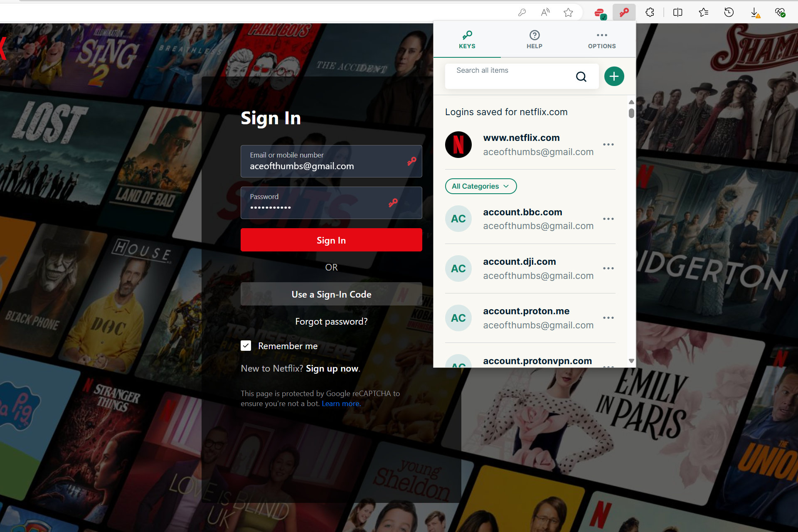The height and width of the screenshot is (532, 798).
Task: Click the search icon in password manager
Action: [x=581, y=76]
